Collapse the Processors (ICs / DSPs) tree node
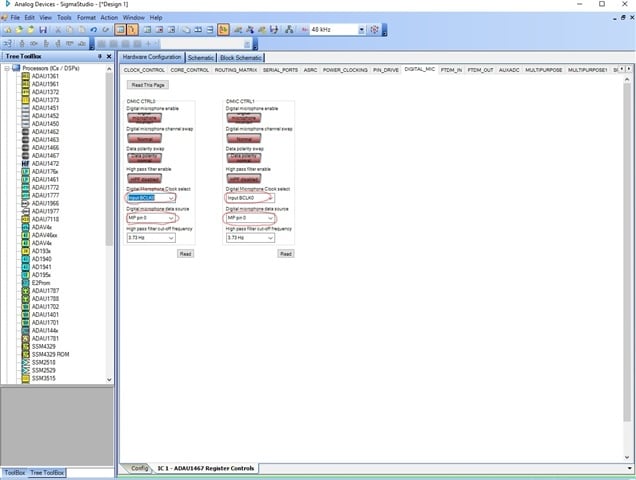 (7, 68)
